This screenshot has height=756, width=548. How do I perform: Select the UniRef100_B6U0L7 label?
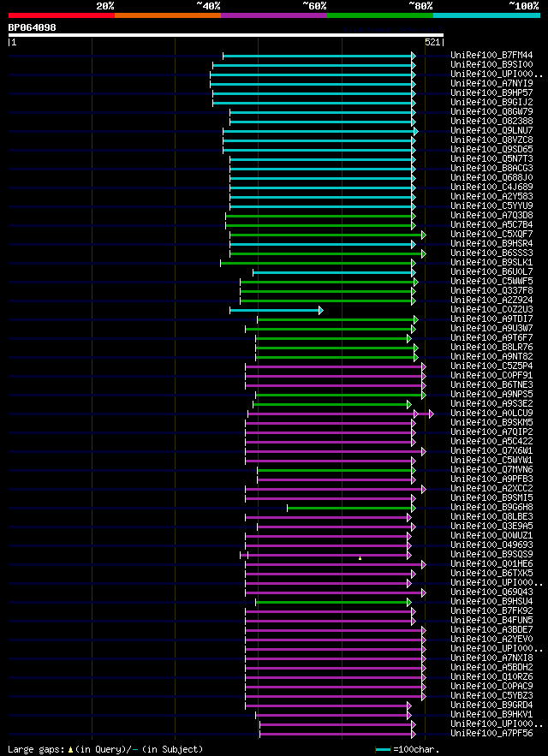491,271
